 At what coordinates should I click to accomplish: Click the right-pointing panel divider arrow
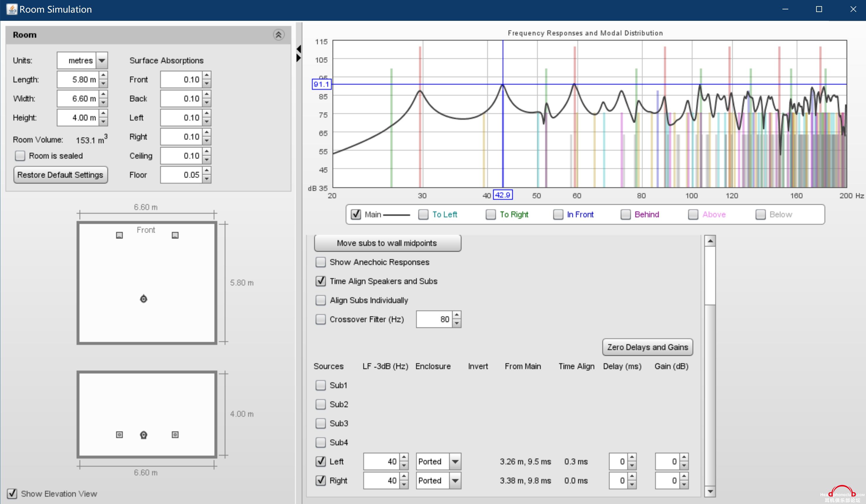click(x=299, y=58)
